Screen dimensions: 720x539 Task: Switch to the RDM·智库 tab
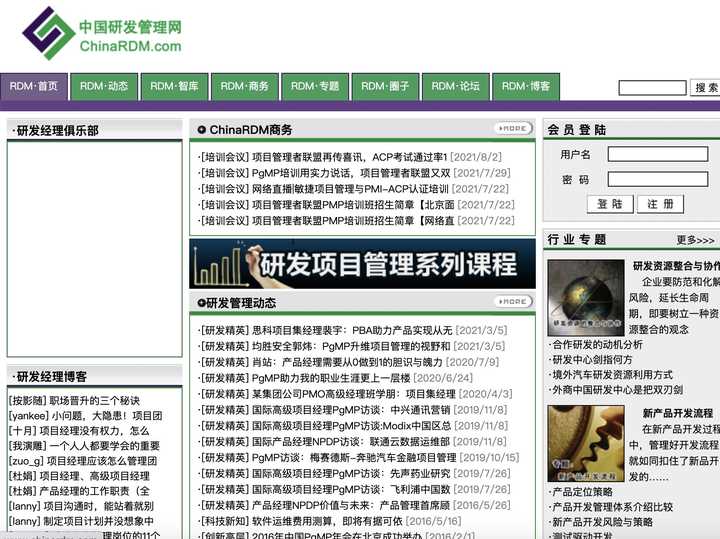point(174,86)
